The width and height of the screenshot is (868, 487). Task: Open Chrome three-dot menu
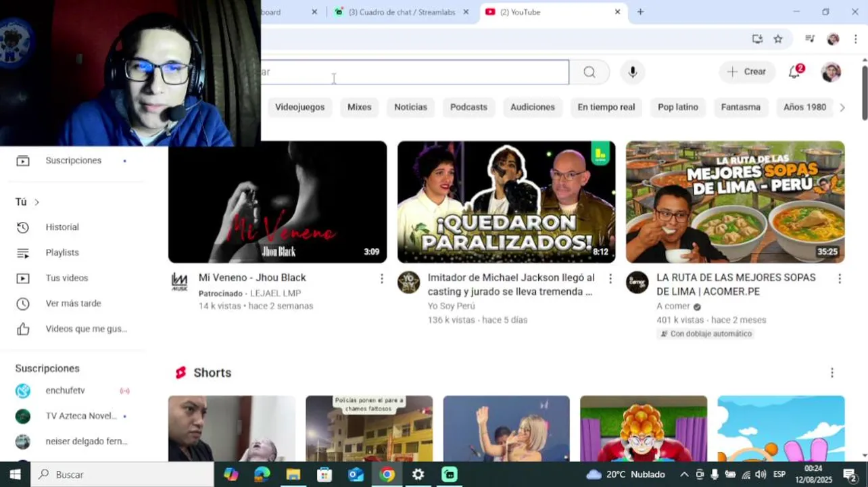coord(855,39)
